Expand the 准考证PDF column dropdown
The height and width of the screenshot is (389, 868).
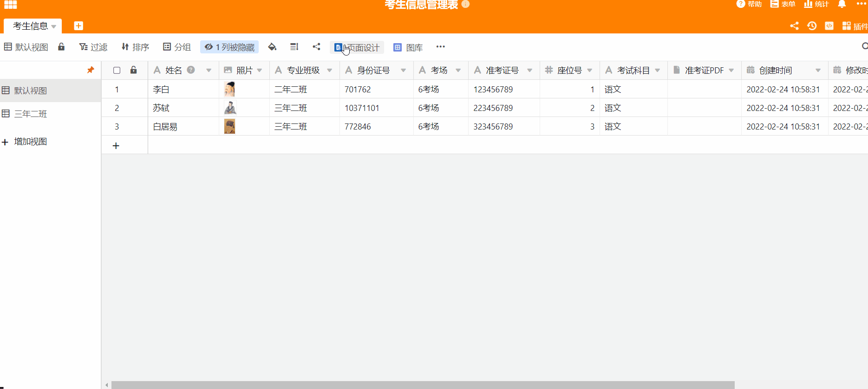pos(731,71)
